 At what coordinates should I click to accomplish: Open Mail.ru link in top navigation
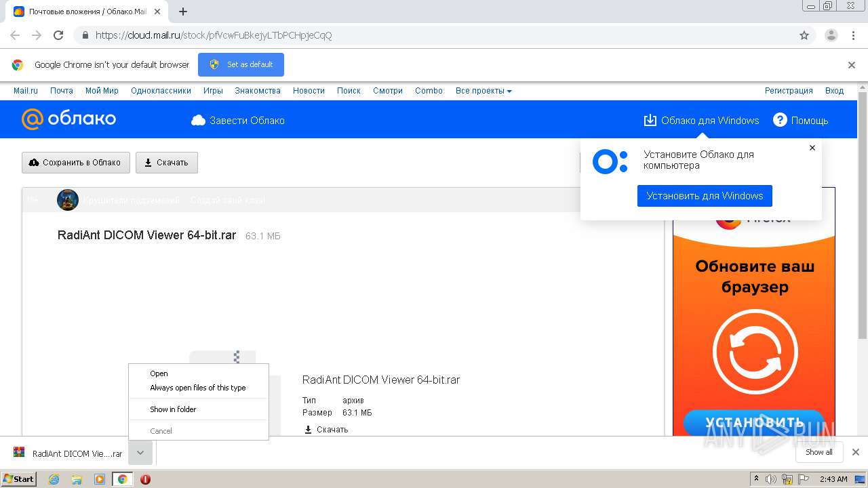tap(26, 91)
